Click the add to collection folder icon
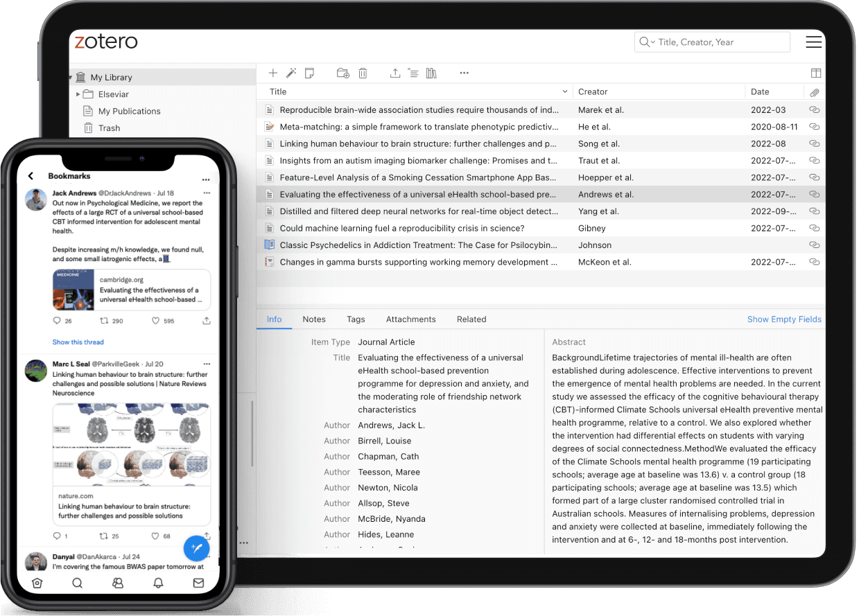The width and height of the screenshot is (868, 616). (x=342, y=73)
